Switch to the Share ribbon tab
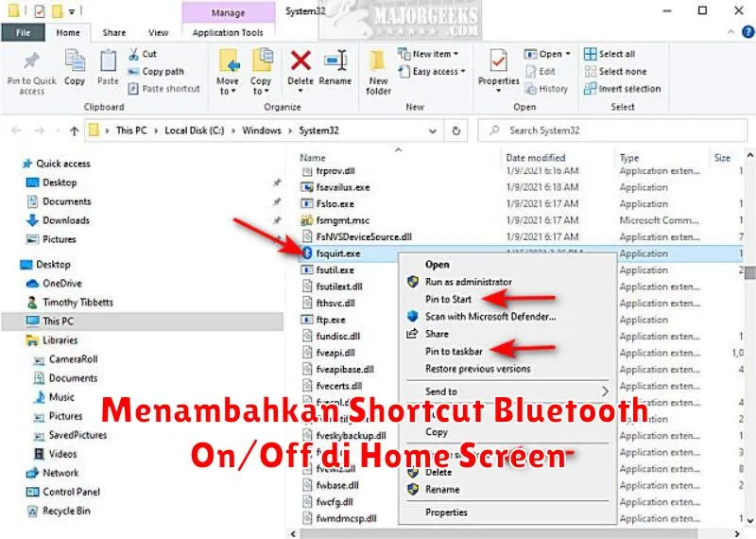Viewport: 756px width, 539px height. click(113, 32)
